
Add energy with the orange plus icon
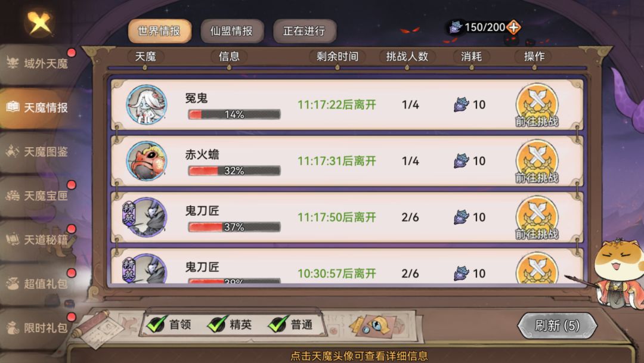(x=513, y=27)
